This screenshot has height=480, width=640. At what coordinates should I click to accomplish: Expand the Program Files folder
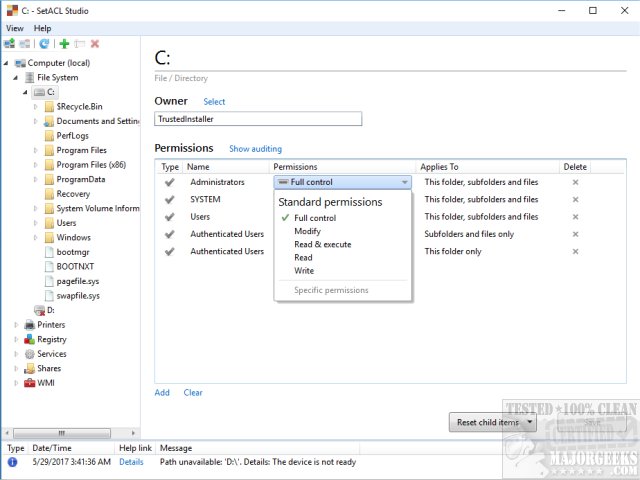(36, 151)
